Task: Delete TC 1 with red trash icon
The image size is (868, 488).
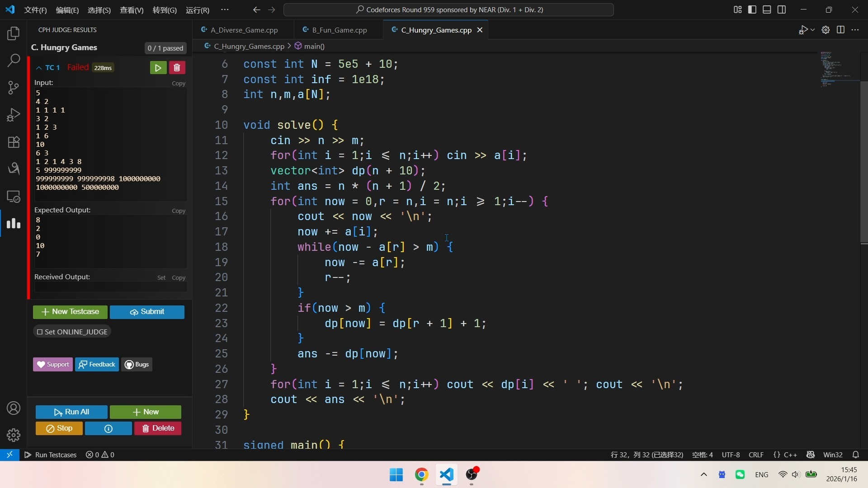Action: click(x=177, y=68)
